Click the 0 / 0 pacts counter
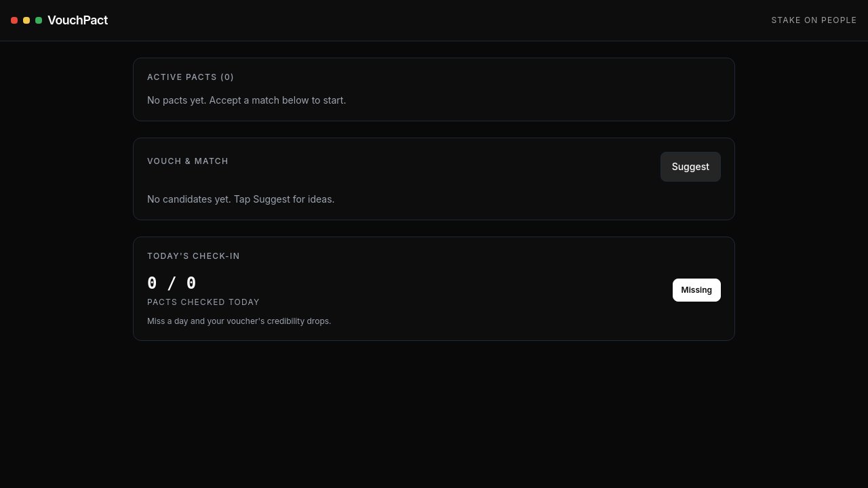Image resolution: width=868 pixels, height=488 pixels. click(x=172, y=283)
